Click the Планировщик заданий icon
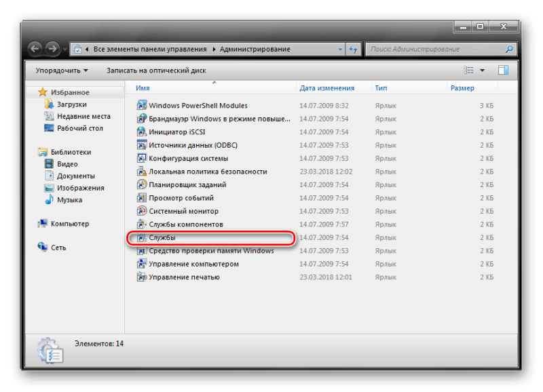This screenshot has height=392, width=543. click(x=142, y=185)
